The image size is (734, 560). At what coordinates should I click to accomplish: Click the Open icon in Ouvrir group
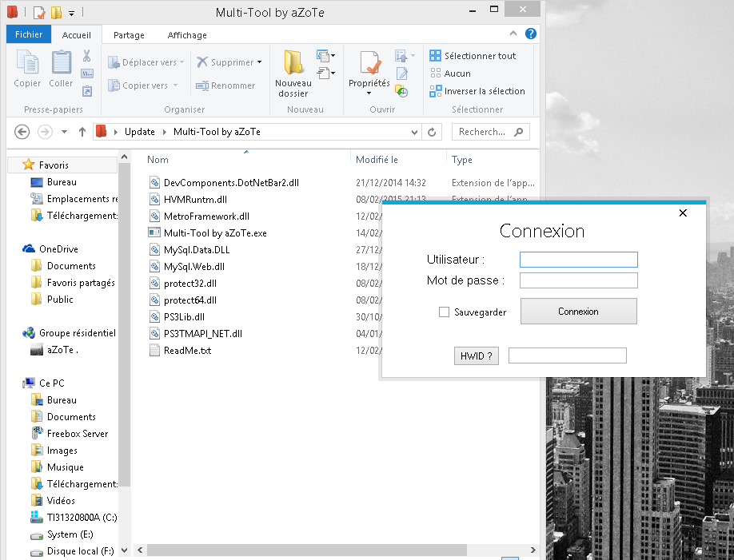point(401,56)
